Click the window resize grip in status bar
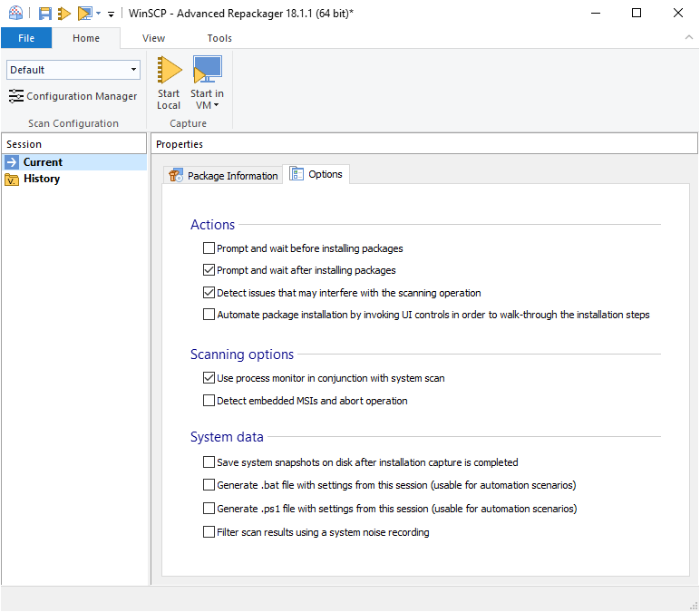 (694, 606)
